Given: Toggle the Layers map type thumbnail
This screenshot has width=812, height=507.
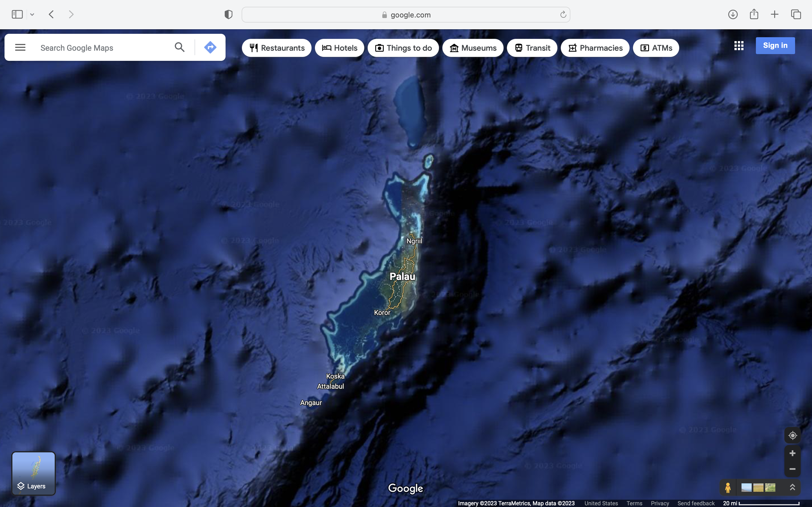Looking at the screenshot, I should tap(34, 473).
